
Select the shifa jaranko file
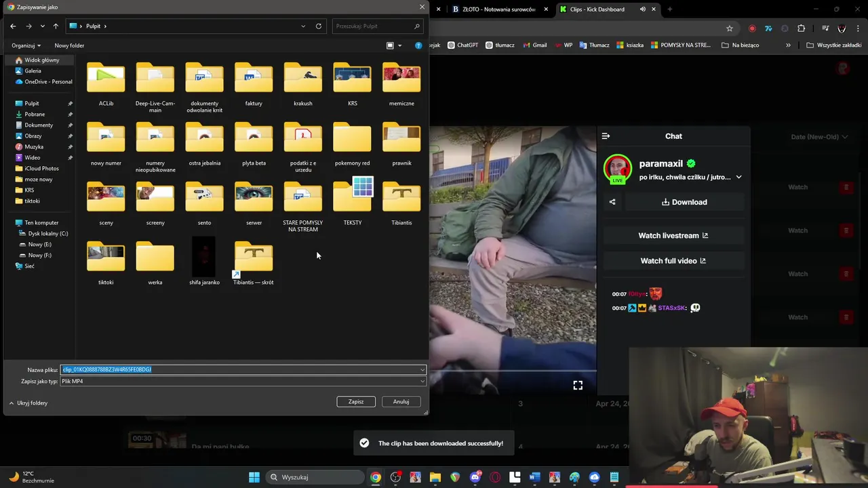[204, 261]
